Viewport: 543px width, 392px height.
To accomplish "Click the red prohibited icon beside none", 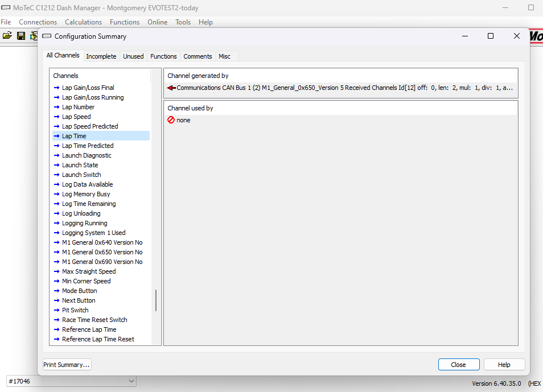I will 171,120.
